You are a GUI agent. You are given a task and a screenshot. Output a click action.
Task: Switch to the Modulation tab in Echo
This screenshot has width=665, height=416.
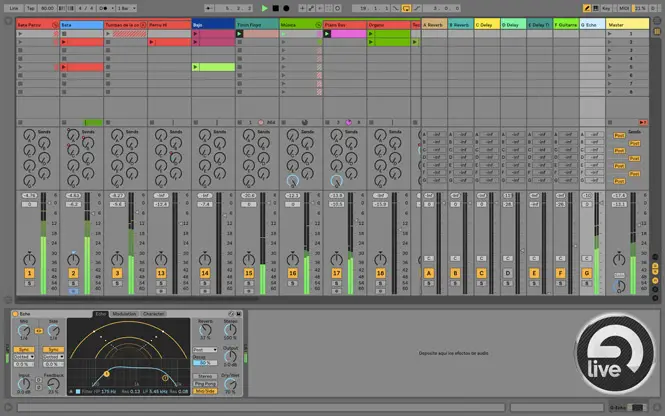126,314
